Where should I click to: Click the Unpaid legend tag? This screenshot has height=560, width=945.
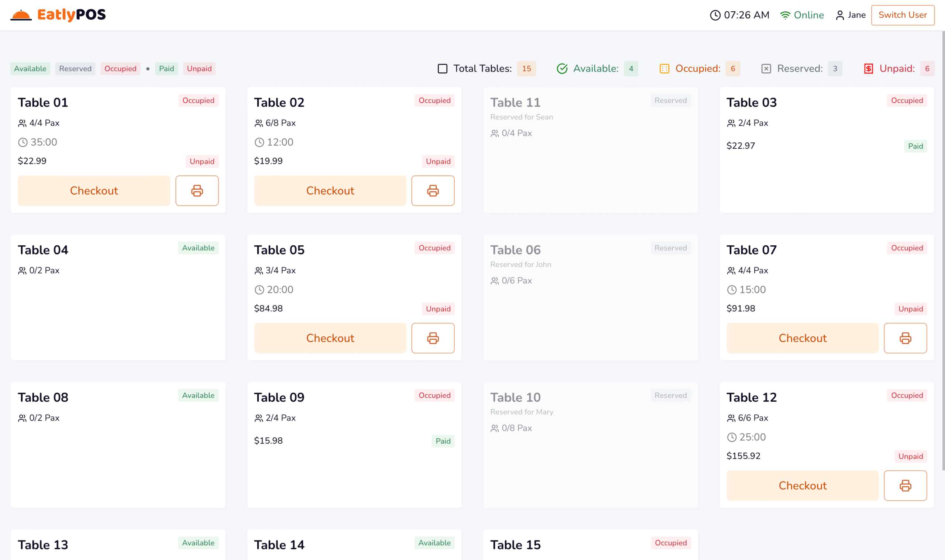point(199,69)
